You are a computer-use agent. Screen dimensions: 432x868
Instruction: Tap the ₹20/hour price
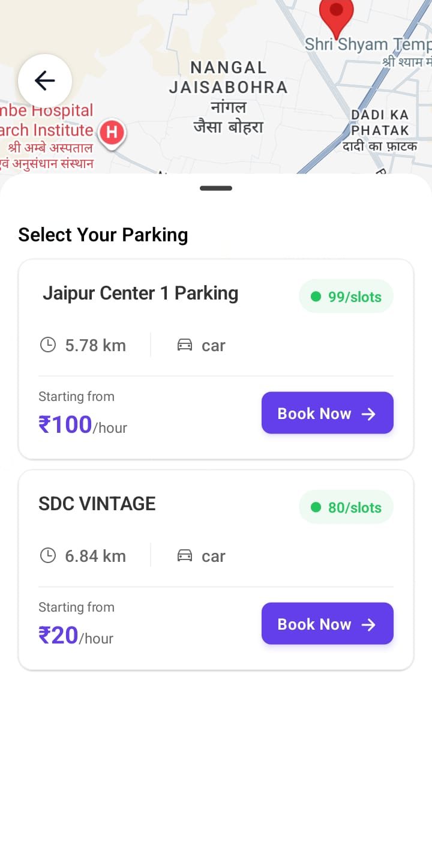pyautogui.click(x=76, y=636)
